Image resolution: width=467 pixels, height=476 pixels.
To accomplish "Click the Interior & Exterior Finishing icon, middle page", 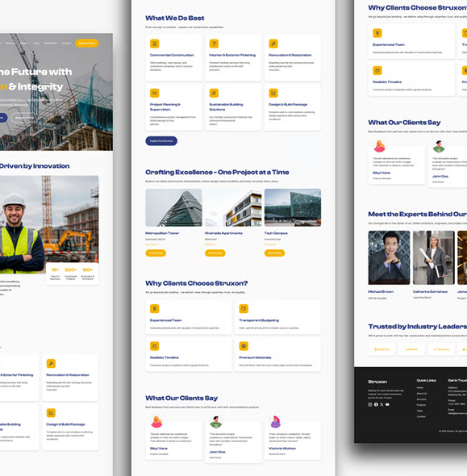I will (214, 44).
